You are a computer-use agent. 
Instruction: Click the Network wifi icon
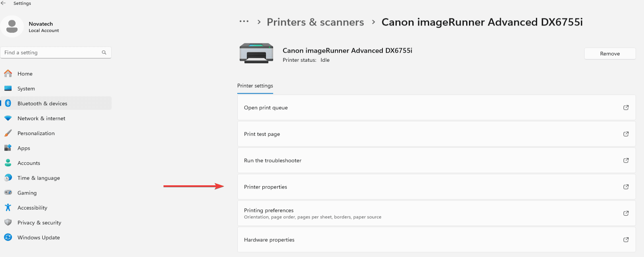(8, 118)
